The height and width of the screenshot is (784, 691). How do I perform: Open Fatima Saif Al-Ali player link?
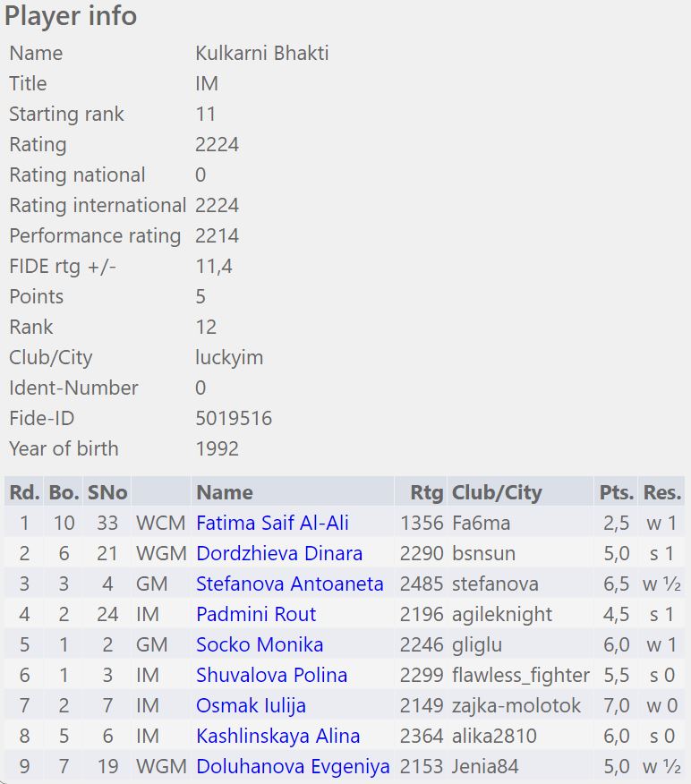coord(272,523)
